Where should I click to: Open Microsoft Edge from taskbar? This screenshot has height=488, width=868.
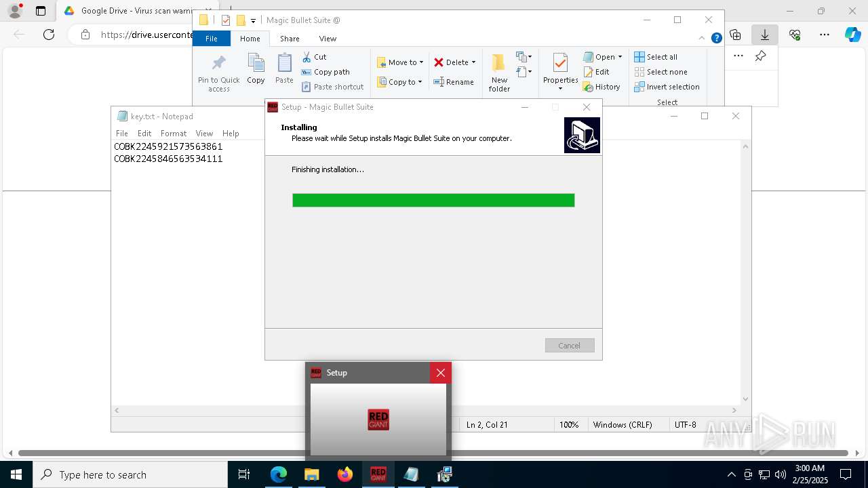pos(279,474)
